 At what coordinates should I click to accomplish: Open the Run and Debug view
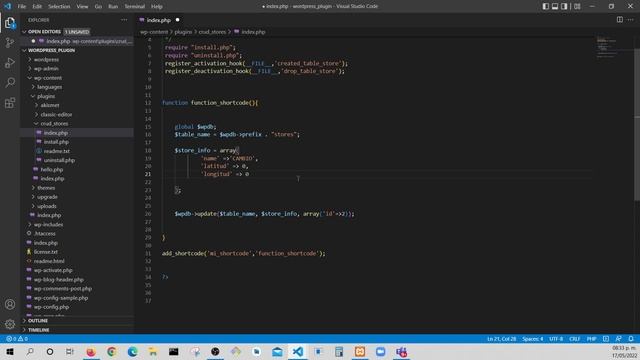[10, 63]
